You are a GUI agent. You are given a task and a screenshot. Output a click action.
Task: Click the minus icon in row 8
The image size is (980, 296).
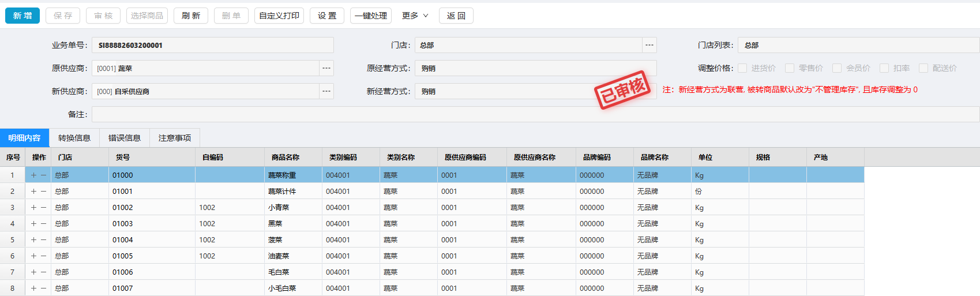click(43, 288)
